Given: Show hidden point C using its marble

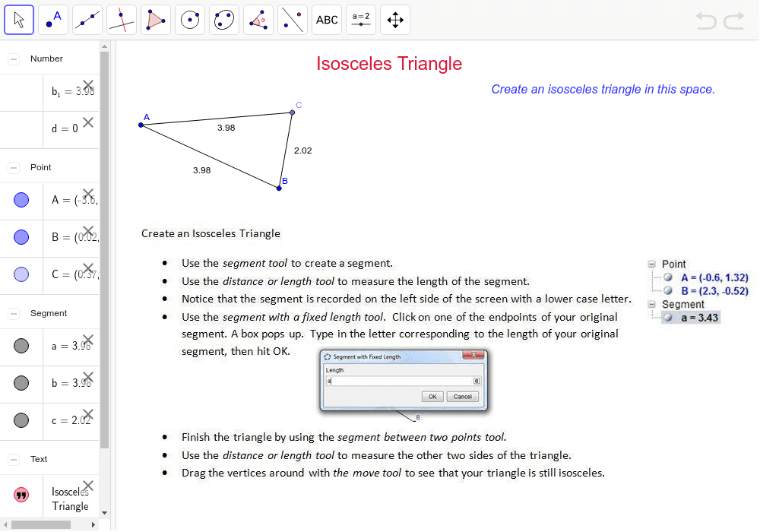Looking at the screenshot, I should [21, 274].
